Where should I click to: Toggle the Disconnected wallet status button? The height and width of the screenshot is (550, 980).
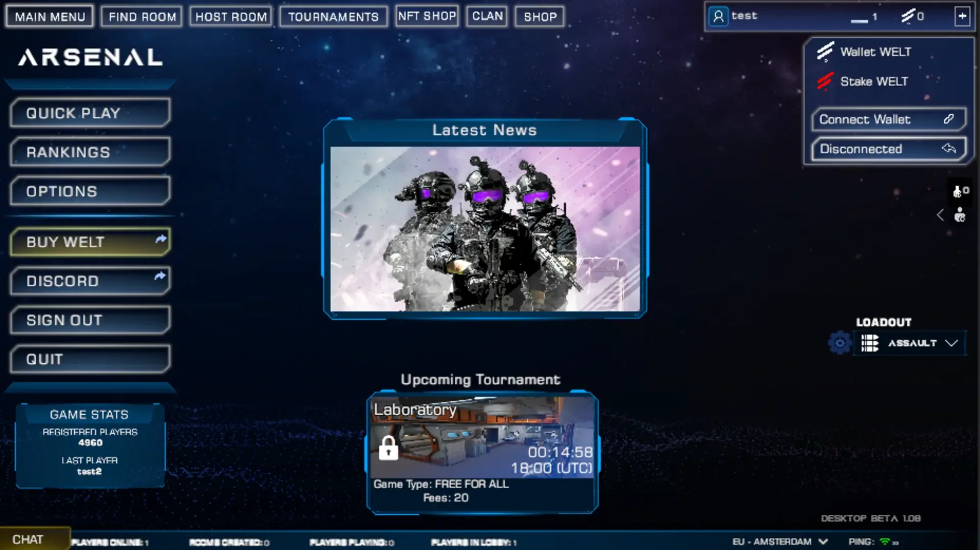(889, 149)
